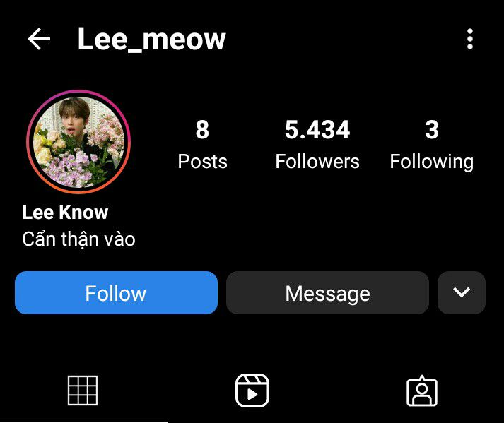This screenshot has width=504, height=423.
Task: Click the Following label
Action: (432, 162)
